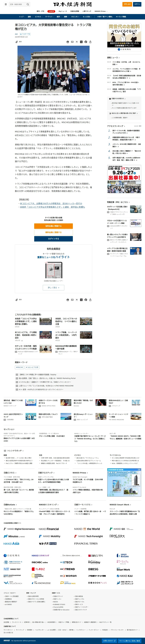The image size is (145, 644).
Task: Expand the NIKKEI Prime header dropdown
Action: tap(101, 11)
